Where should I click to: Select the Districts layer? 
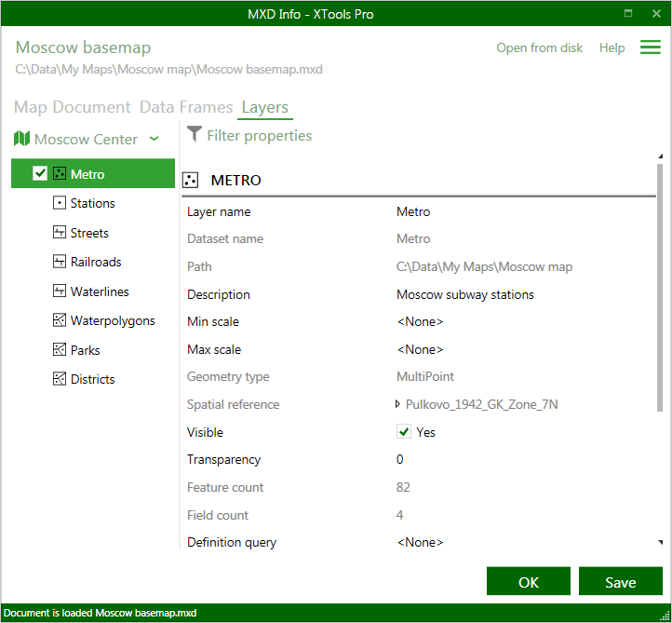tap(92, 379)
